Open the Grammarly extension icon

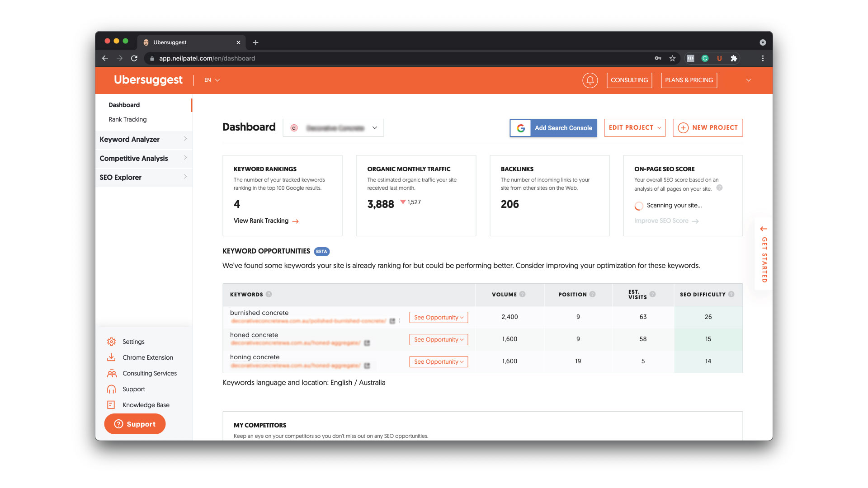pos(705,58)
